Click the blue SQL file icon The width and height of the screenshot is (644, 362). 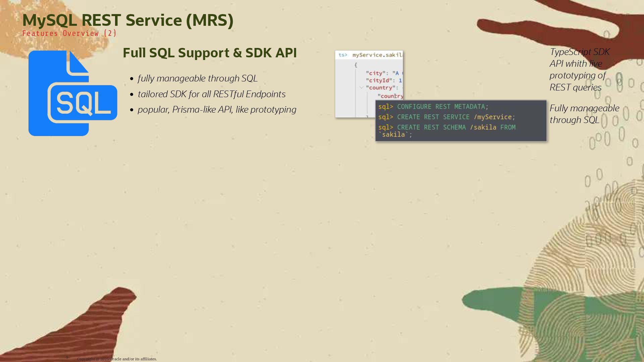coord(72,93)
